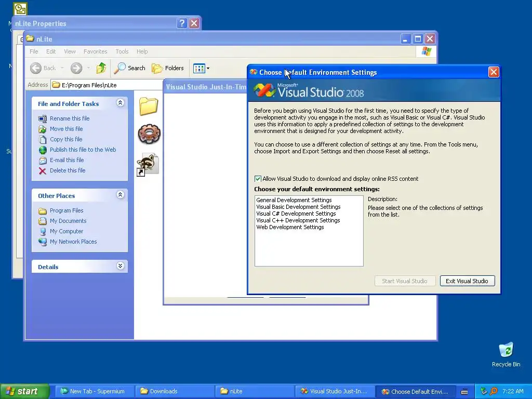Click the Back arrow icon in nLite window

36,68
